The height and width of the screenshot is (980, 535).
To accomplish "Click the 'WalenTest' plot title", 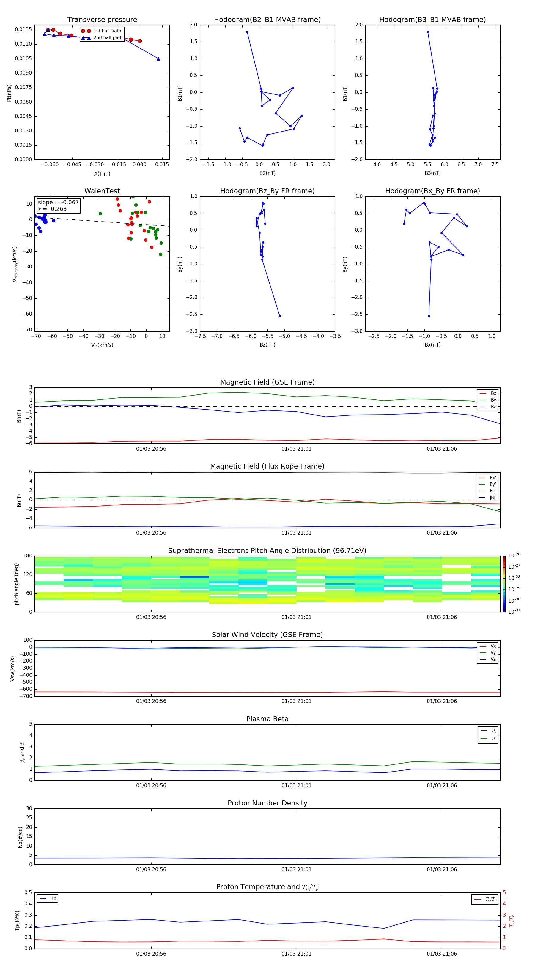I will tap(102, 191).
